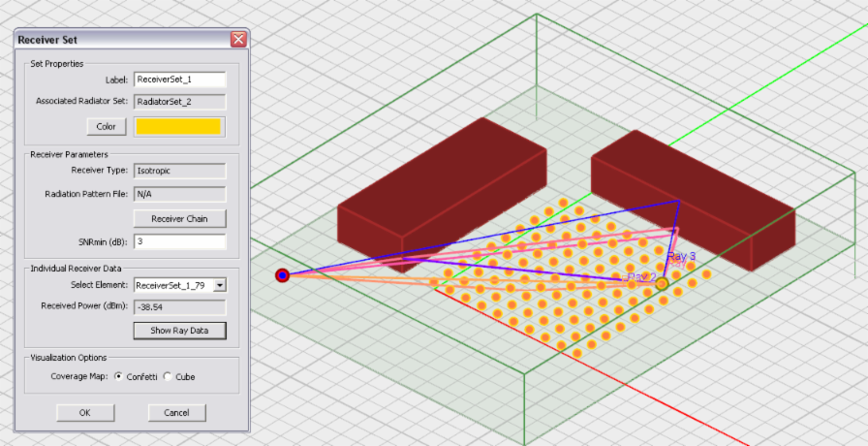
Task: Close the Receiver Set dialog
Action: (x=237, y=40)
